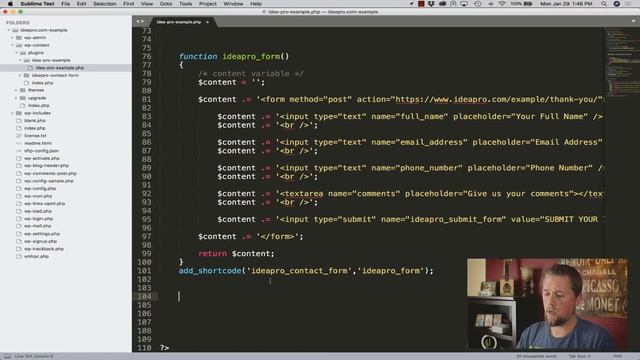Click the misspelled words indicator in status bar
Screen dimensions: 640x360
pyautogui.click(x=536, y=356)
